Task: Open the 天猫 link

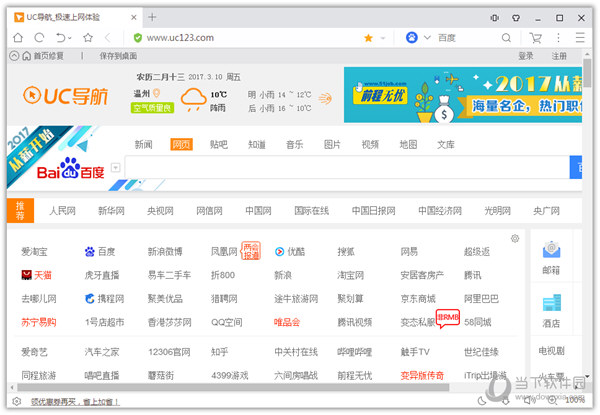Action: click(x=36, y=275)
